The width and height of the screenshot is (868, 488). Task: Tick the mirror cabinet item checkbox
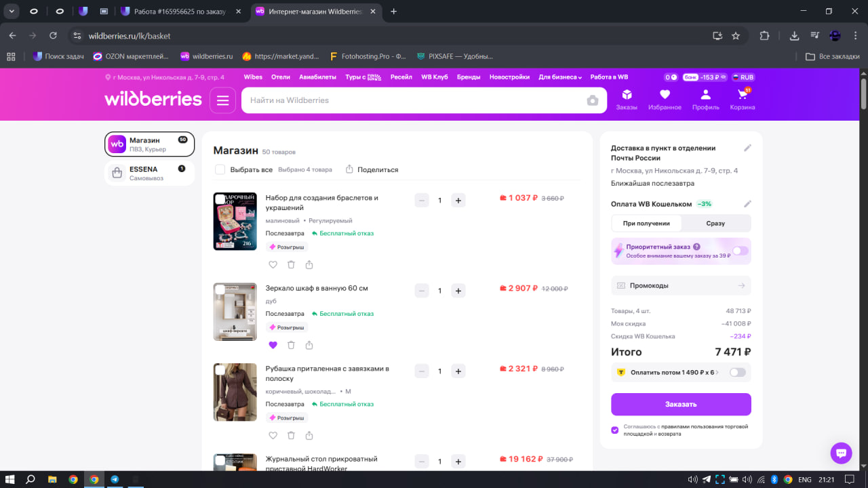click(220, 289)
